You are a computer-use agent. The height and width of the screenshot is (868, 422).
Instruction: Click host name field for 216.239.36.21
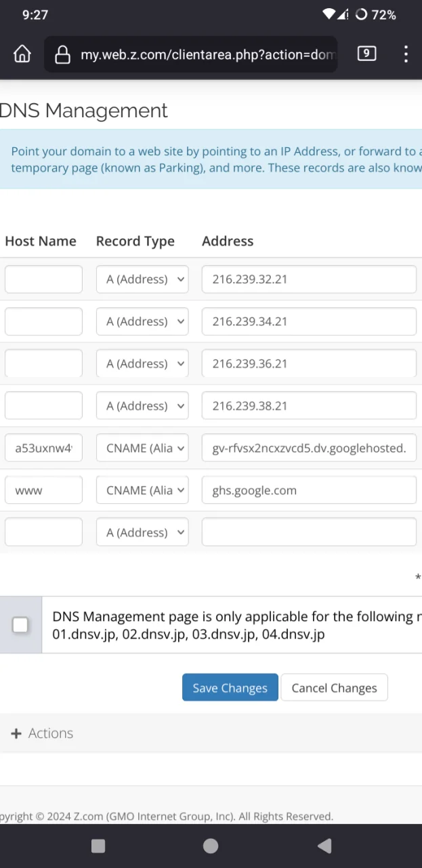(43, 363)
